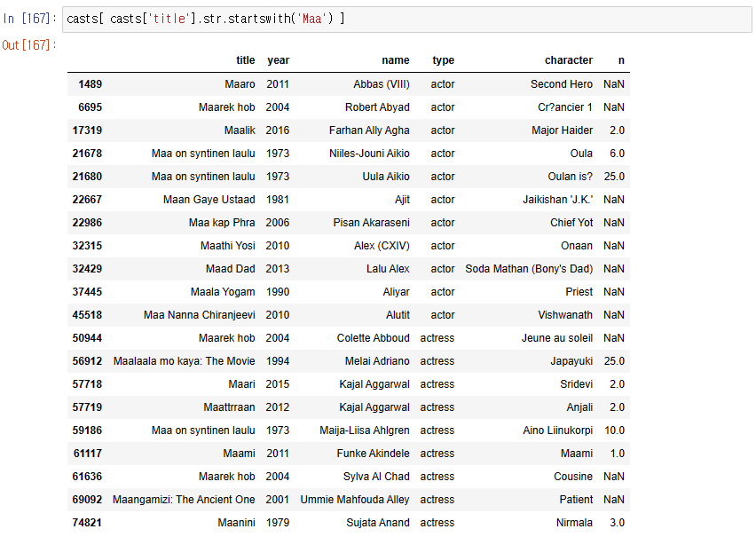The height and width of the screenshot is (537, 756).
Task: Click the character cell 'Chief Yot'
Action: coord(571,223)
